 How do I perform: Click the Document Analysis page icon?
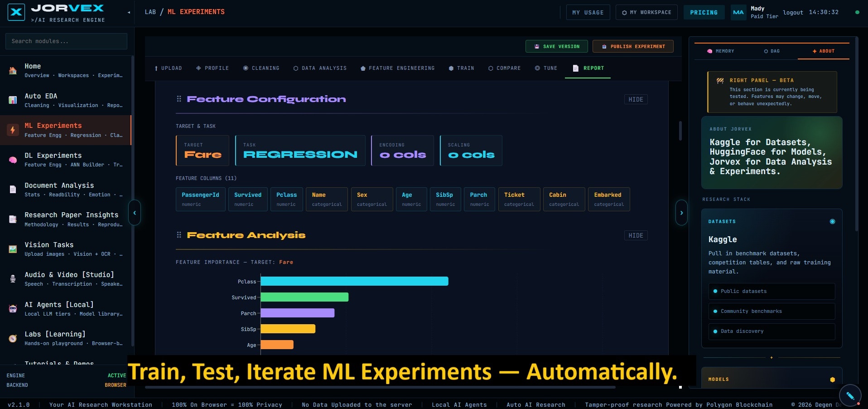click(13, 190)
